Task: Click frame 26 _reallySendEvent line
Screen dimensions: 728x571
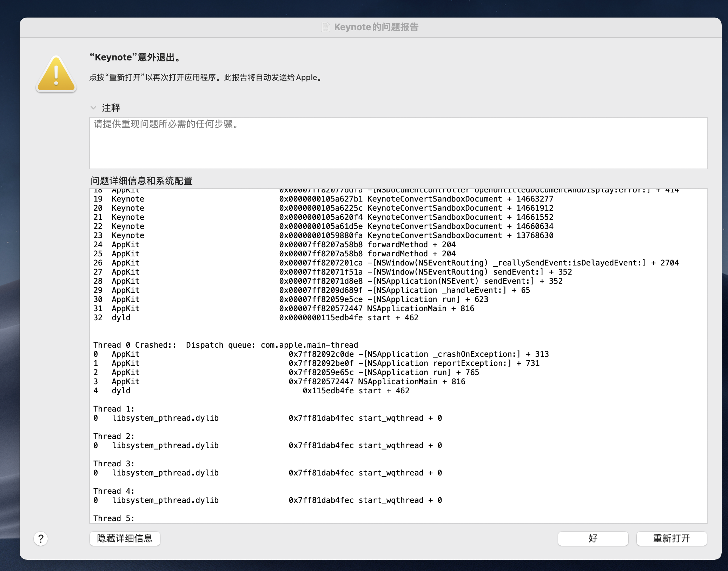Action: 385,263
